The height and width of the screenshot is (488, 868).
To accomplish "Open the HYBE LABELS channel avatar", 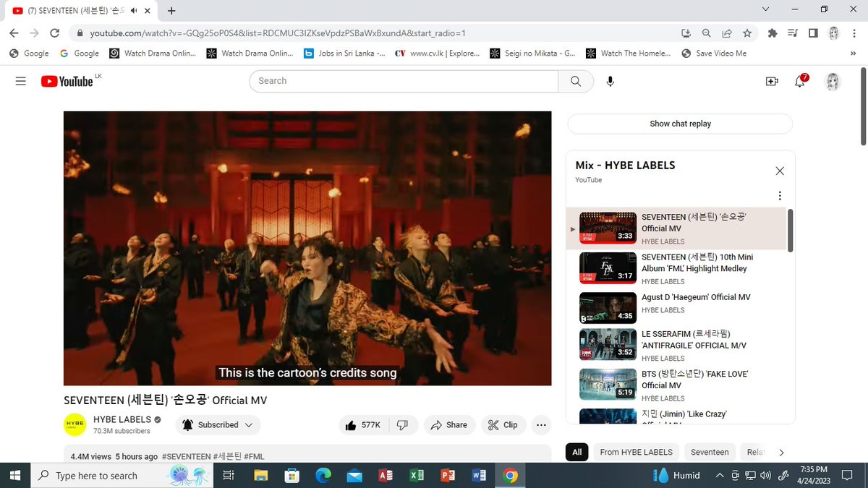I will (x=75, y=425).
